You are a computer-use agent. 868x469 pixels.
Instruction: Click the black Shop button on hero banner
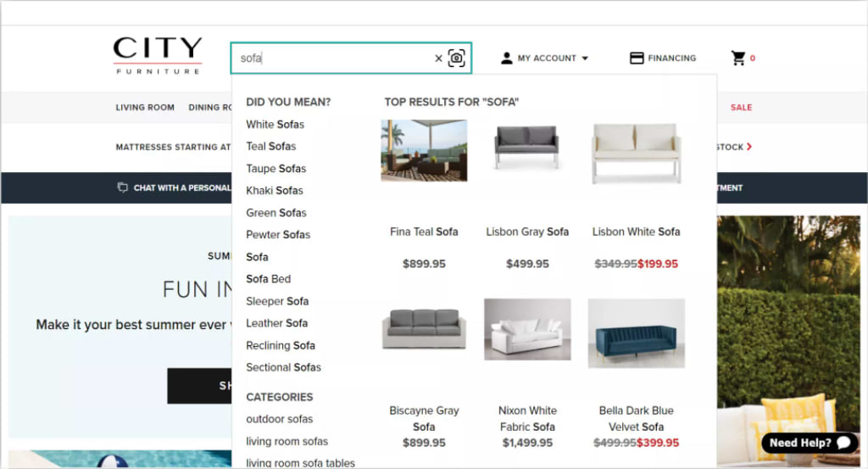200,385
